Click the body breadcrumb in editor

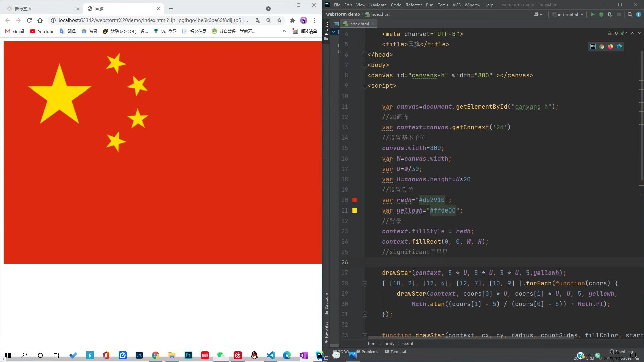389,344
